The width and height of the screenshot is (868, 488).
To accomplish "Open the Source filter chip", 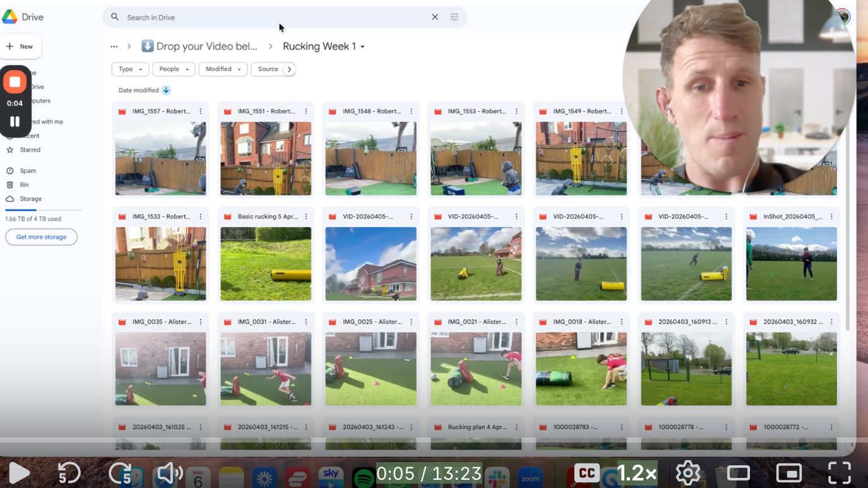I will 268,69.
